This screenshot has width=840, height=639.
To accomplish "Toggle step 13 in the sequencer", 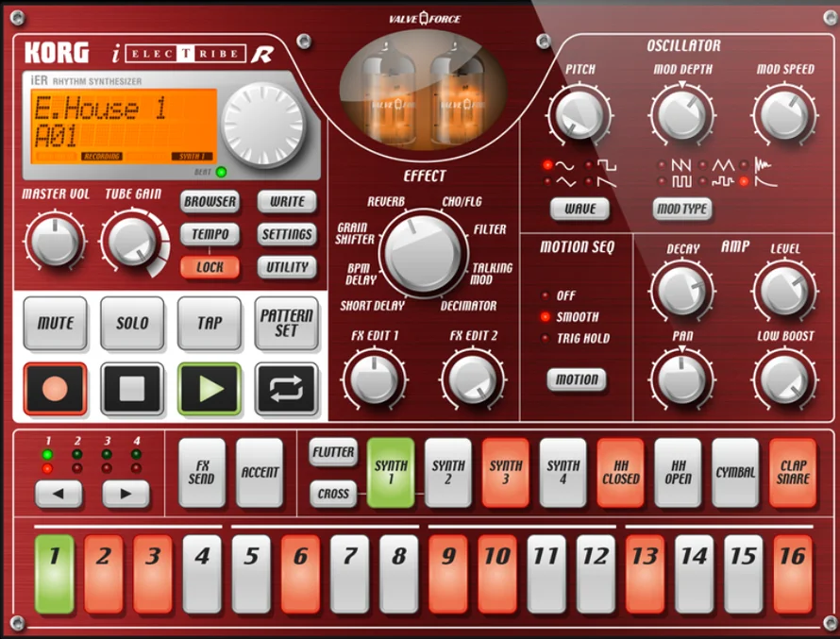I will pos(646,574).
